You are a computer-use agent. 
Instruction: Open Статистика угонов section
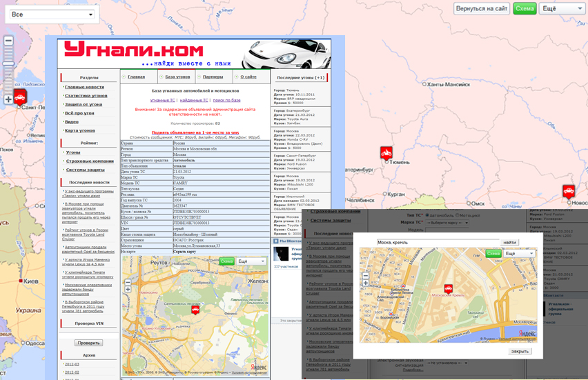pyautogui.click(x=86, y=96)
